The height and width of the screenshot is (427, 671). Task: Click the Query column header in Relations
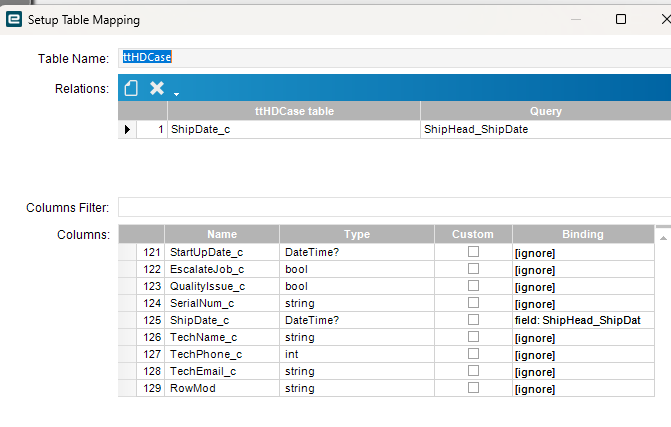coord(546,111)
